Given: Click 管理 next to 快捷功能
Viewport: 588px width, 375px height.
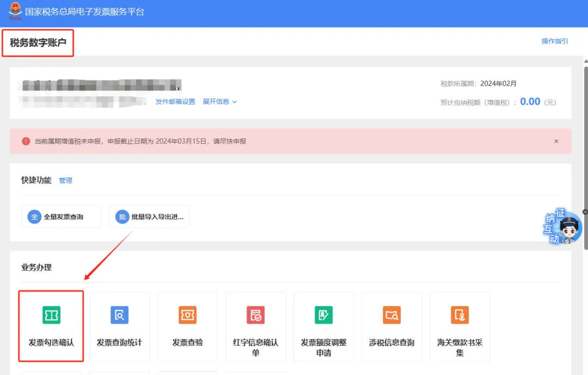Looking at the screenshot, I should (66, 180).
